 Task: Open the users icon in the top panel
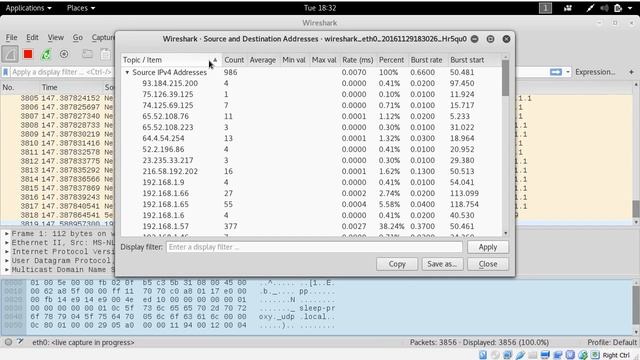tap(568, 8)
